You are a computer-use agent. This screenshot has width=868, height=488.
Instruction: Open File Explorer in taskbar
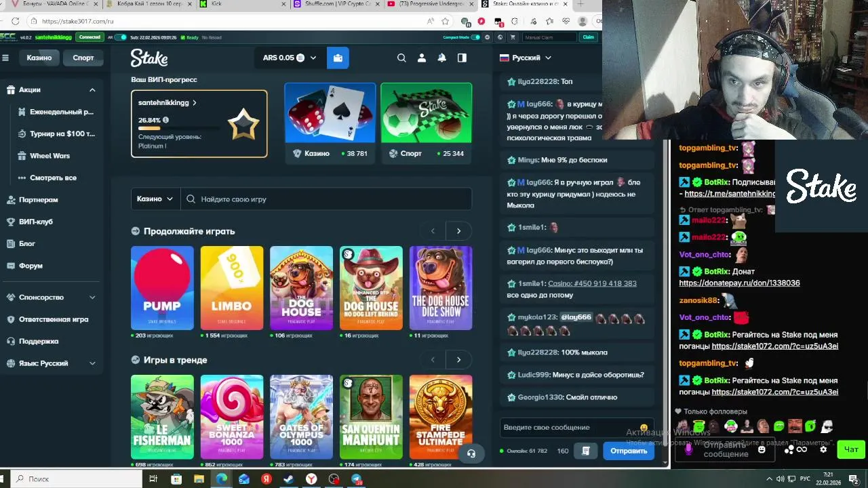click(199, 479)
